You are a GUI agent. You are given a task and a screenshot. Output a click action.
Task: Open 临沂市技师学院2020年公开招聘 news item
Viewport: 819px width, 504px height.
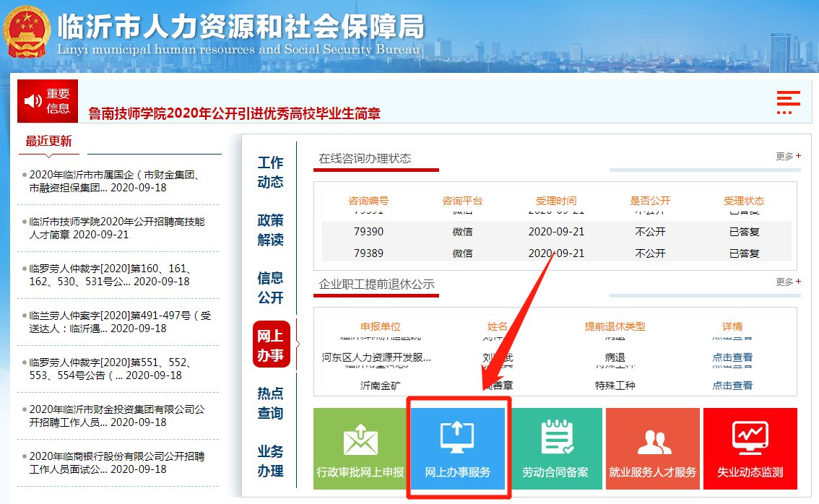(x=117, y=227)
